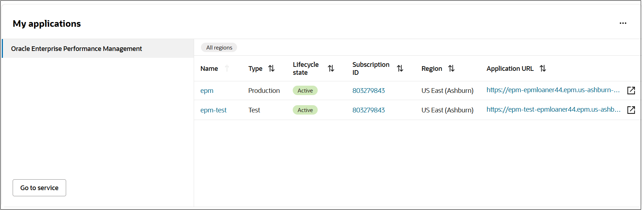This screenshot has width=644, height=210.
Task: Sort applications by Type
Action: tap(271, 68)
